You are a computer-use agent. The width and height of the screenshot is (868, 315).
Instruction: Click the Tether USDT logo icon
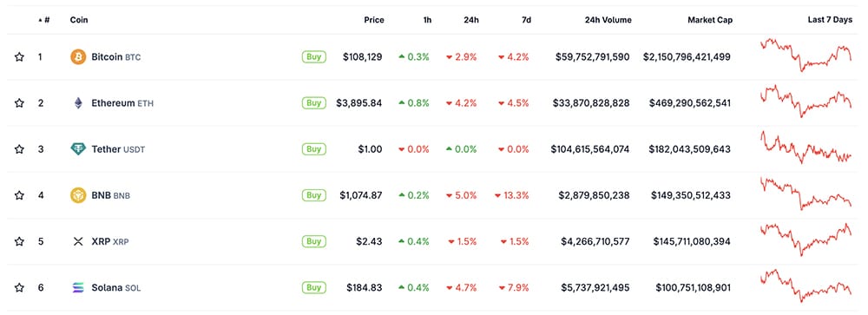coord(78,149)
